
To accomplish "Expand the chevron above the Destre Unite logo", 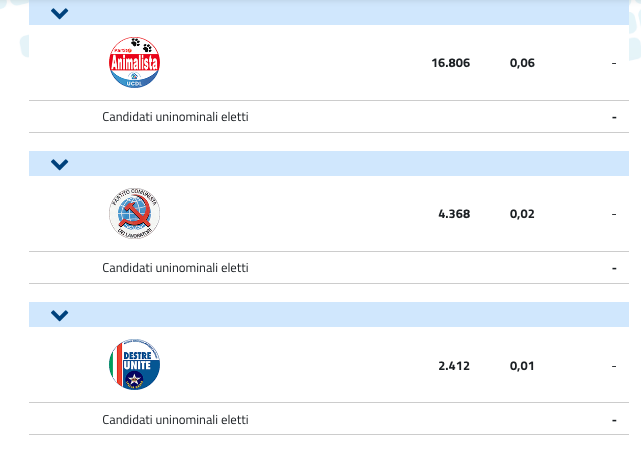I will (59, 316).
